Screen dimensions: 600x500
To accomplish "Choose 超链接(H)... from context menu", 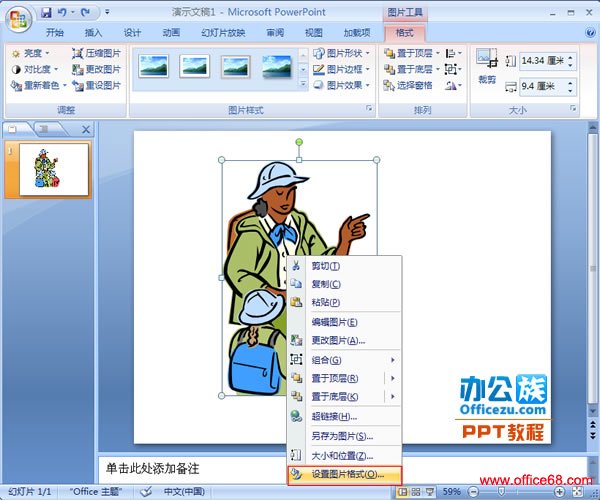I will [344, 416].
